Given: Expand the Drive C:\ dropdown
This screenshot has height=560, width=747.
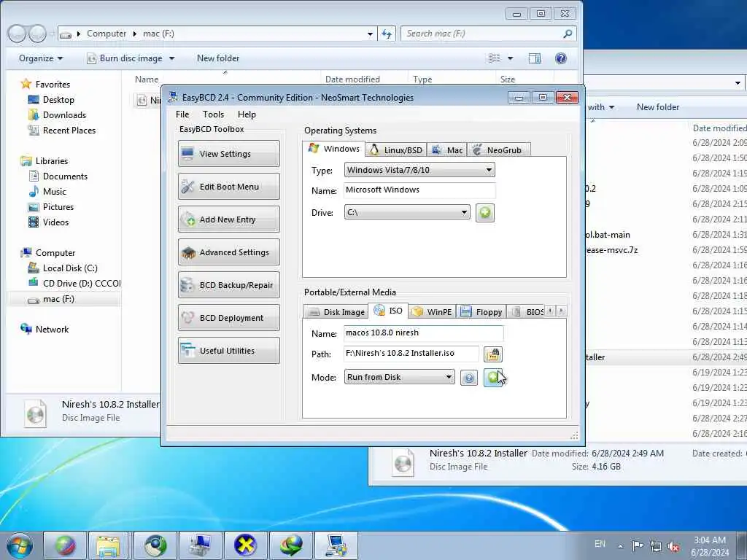Looking at the screenshot, I should click(407, 212).
